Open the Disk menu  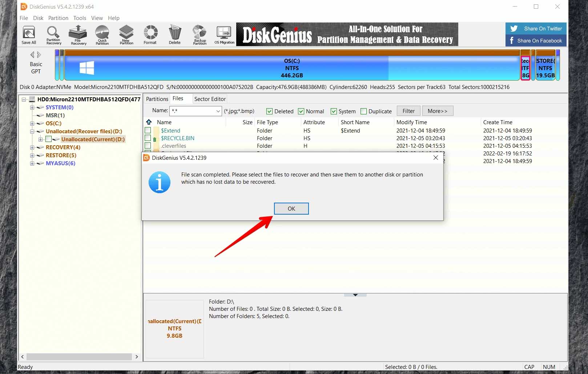[x=38, y=18]
